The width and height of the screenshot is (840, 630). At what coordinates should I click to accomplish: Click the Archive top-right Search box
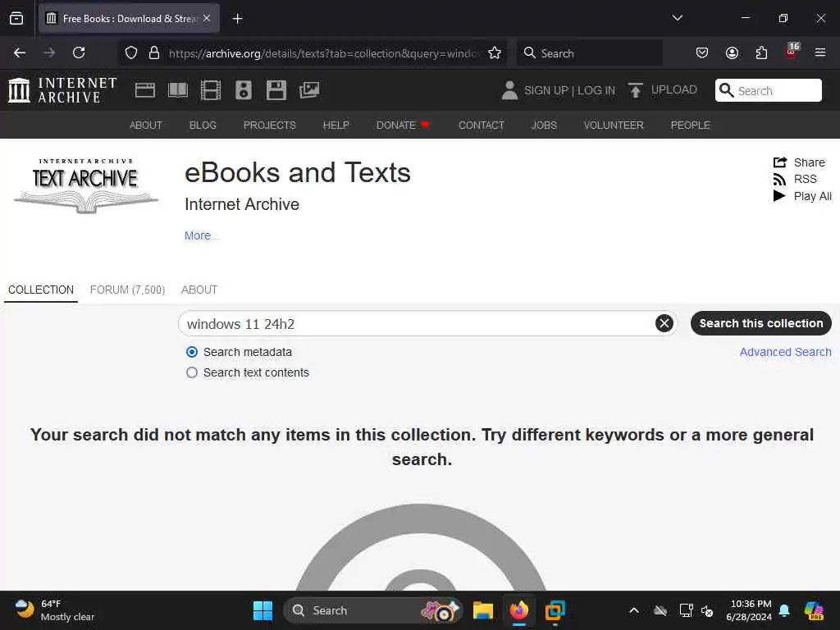point(768,90)
